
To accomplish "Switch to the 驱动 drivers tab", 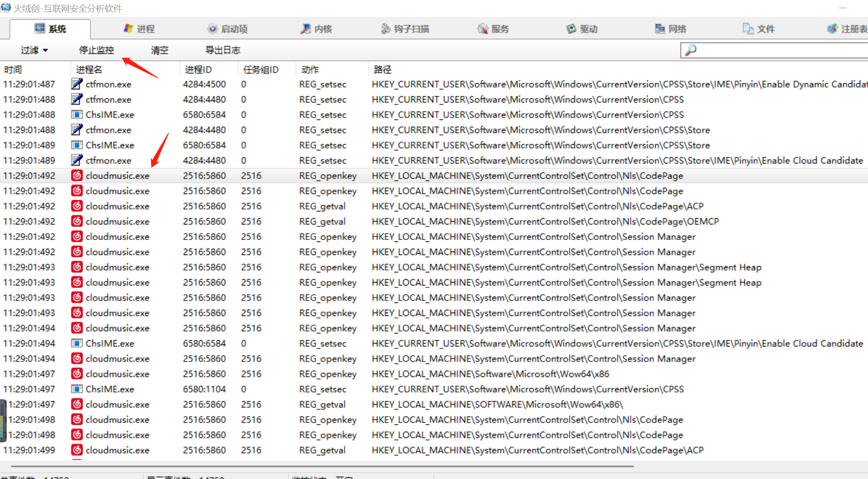I will [582, 29].
